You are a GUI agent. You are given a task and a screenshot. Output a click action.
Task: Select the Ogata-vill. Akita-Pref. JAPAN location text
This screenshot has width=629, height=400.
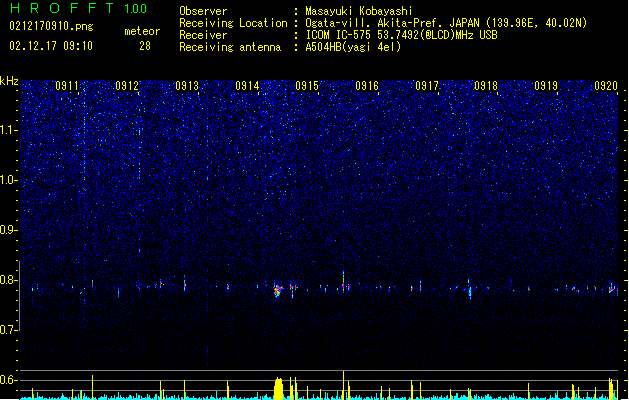(446, 23)
